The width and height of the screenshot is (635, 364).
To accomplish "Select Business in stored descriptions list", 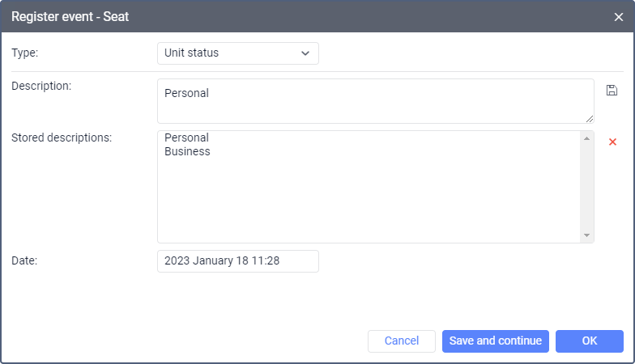I will (187, 151).
